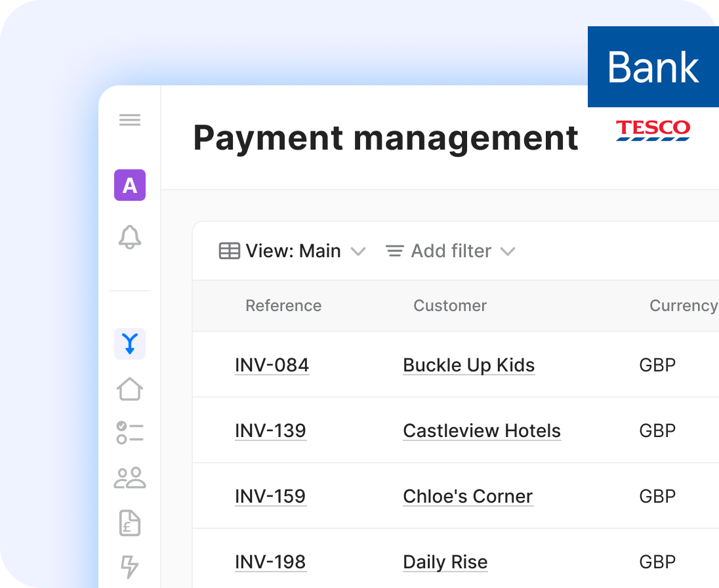
Task: Click the table view icon beside View: Main
Action: 229,251
